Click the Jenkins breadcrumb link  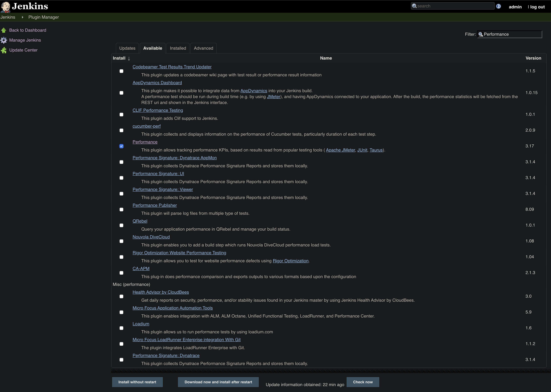coord(8,17)
